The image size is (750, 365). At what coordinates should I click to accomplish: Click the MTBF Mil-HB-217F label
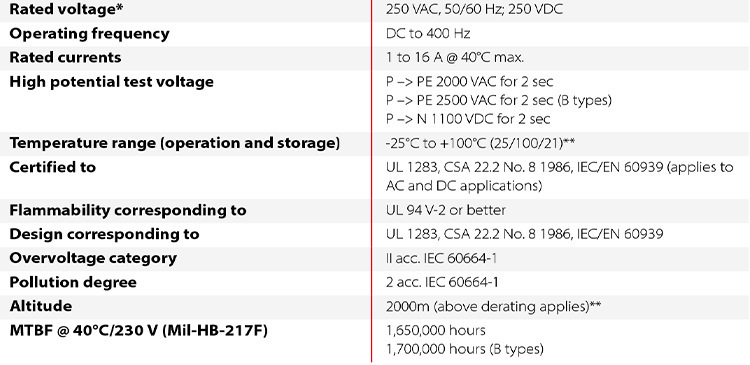click(139, 331)
